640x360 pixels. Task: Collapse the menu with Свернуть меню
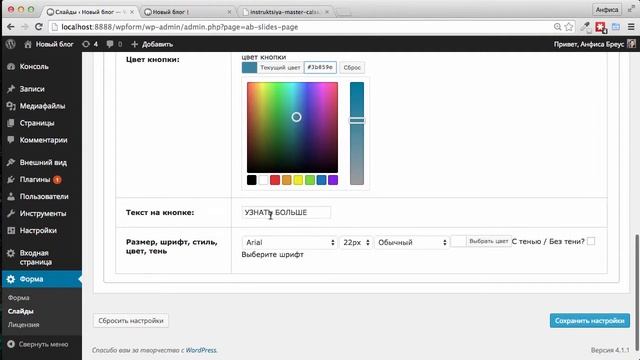coord(38,344)
